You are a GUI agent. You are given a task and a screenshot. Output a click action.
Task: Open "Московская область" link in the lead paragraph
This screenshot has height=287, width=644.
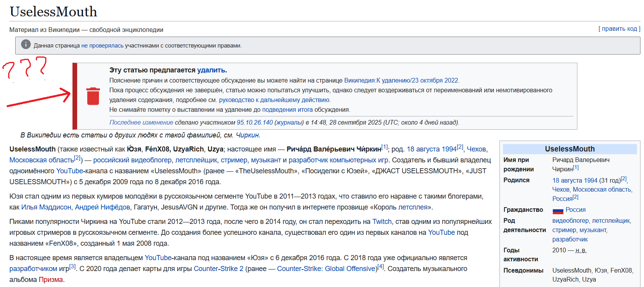(42, 160)
